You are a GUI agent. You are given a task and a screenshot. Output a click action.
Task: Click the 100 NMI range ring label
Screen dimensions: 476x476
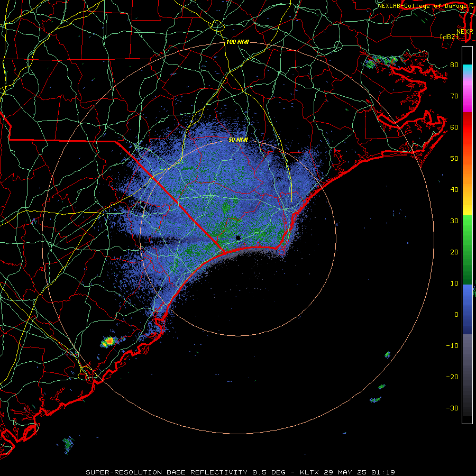click(x=237, y=42)
